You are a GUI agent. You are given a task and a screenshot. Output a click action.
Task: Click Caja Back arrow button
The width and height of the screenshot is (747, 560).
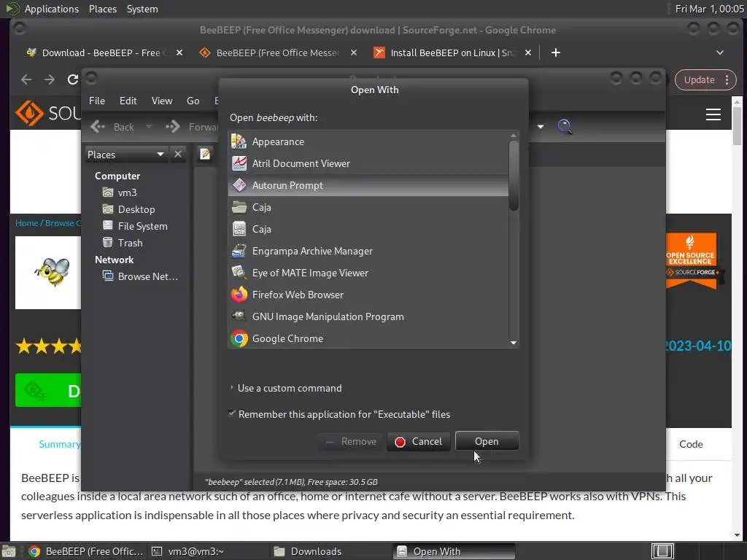pos(112,127)
